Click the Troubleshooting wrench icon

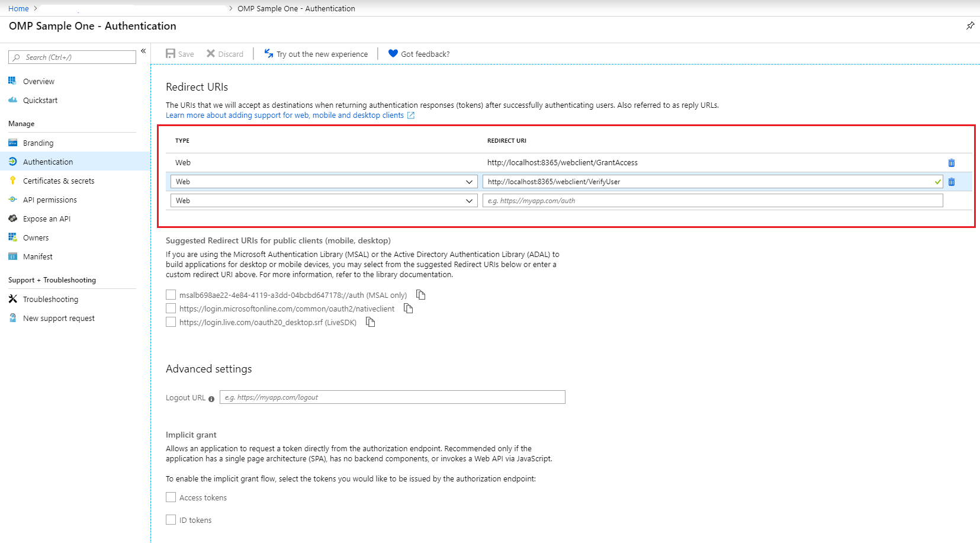tap(12, 299)
